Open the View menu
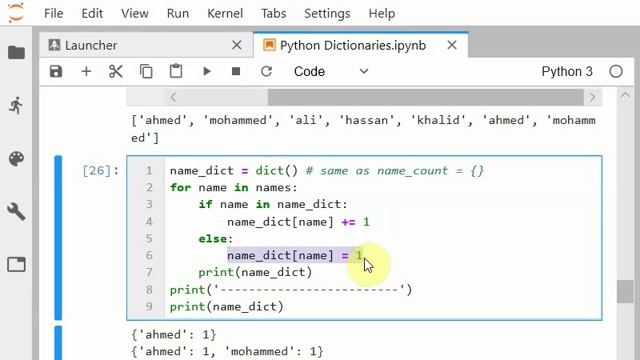 click(x=135, y=13)
